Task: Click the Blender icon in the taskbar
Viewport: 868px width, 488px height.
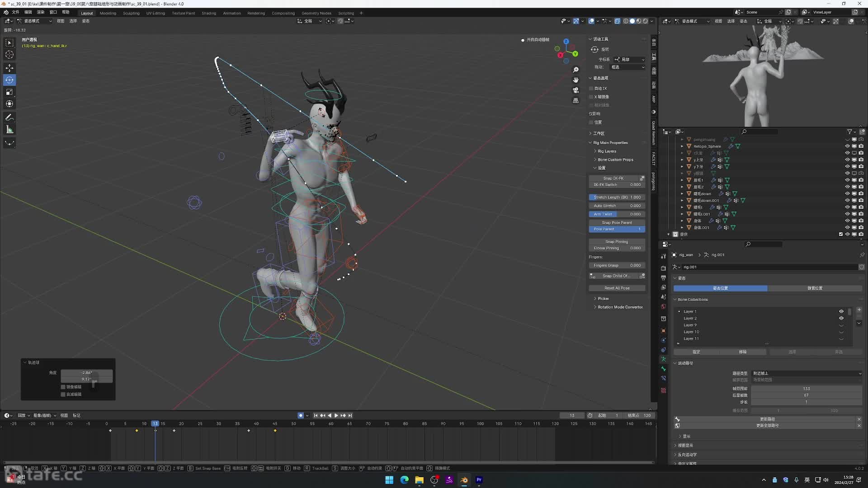Action: point(464,480)
